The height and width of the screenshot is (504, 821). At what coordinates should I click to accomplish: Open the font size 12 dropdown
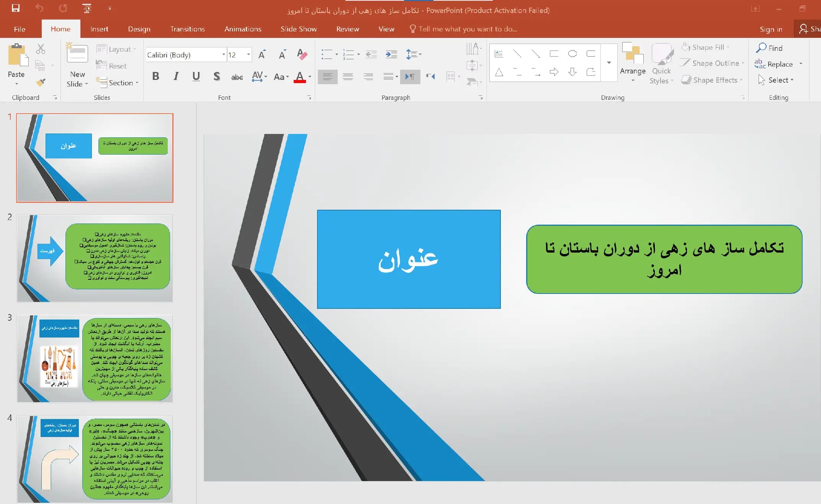(x=249, y=55)
